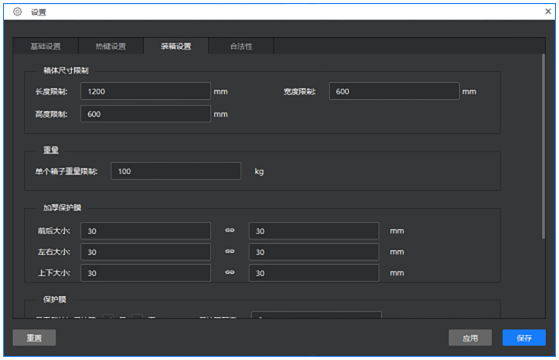The height and width of the screenshot is (360, 559).
Task: Toggle the link icon in the 左右大小 row
Action: point(230,251)
